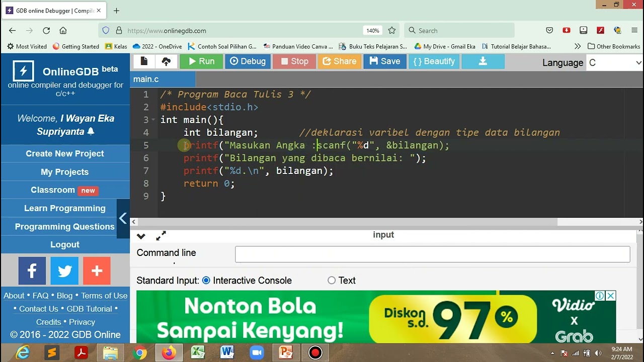644x362 pixels.
Task: Select the Interactive Console radio button
Action: point(206,281)
